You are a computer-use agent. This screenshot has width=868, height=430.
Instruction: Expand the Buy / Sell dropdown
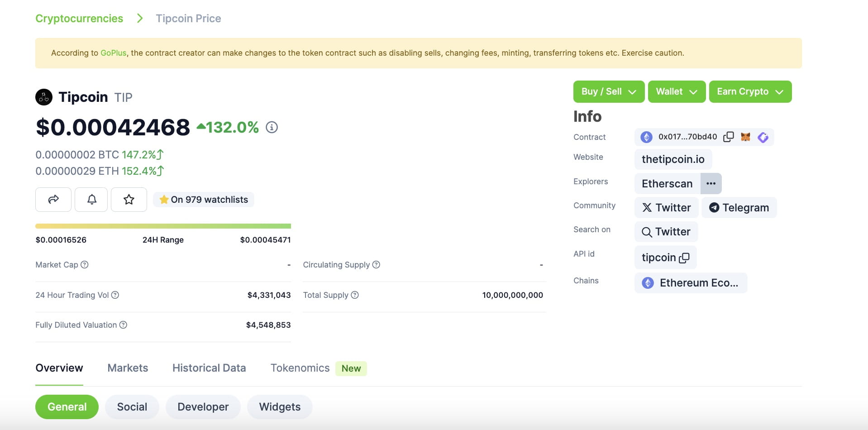[608, 91]
